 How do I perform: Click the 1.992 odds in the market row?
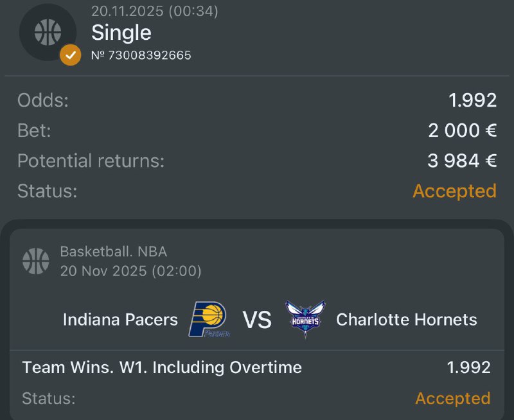(468, 367)
